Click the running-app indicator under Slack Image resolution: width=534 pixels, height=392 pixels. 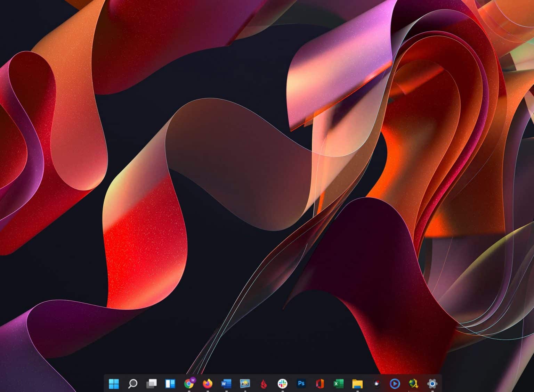click(x=283, y=391)
